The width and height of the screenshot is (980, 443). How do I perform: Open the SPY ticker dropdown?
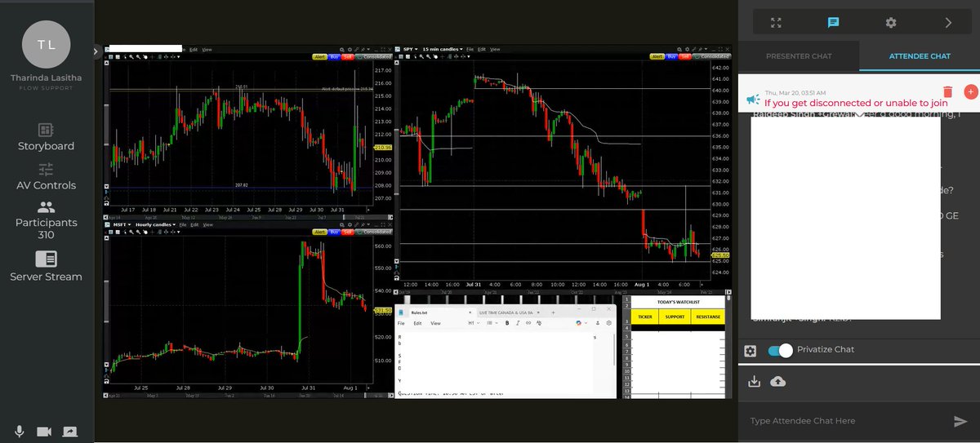point(412,49)
